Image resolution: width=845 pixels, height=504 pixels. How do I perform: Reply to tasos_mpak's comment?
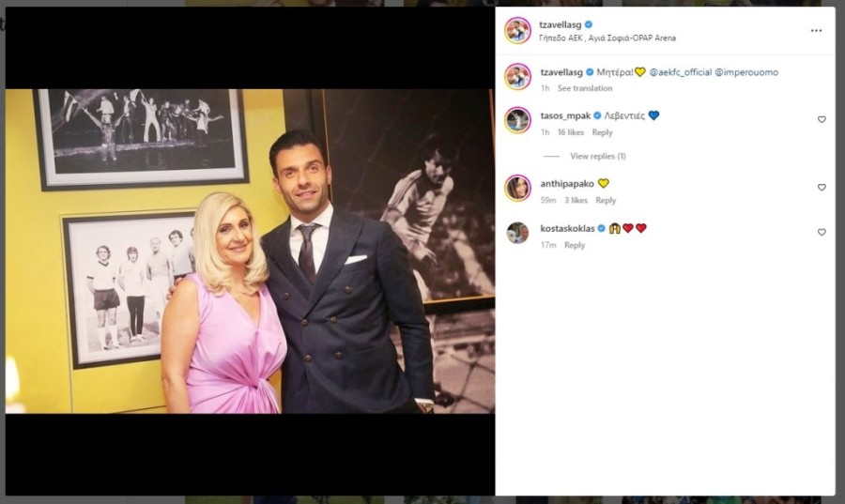[x=602, y=132]
